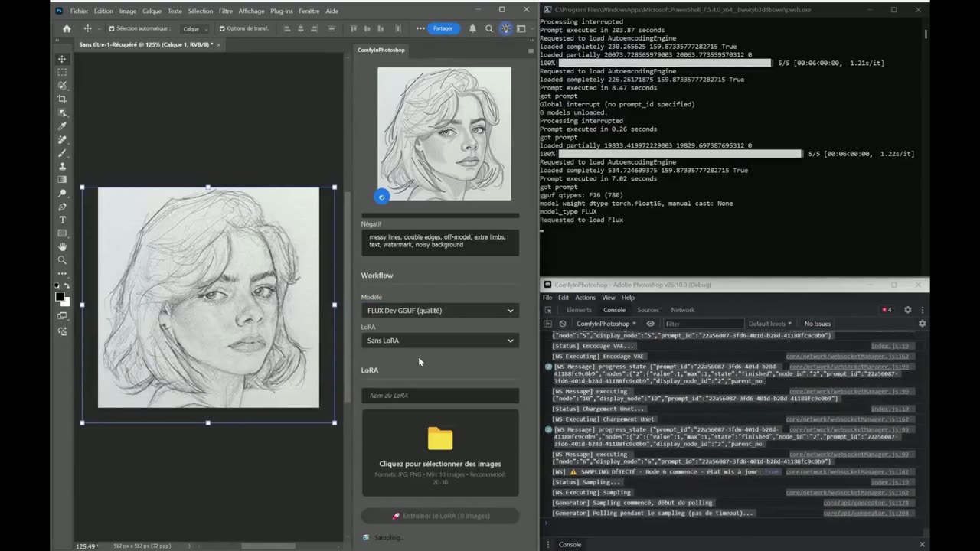The width and height of the screenshot is (980, 551).
Task: Click the Photoshop Home icon
Action: coord(67,28)
